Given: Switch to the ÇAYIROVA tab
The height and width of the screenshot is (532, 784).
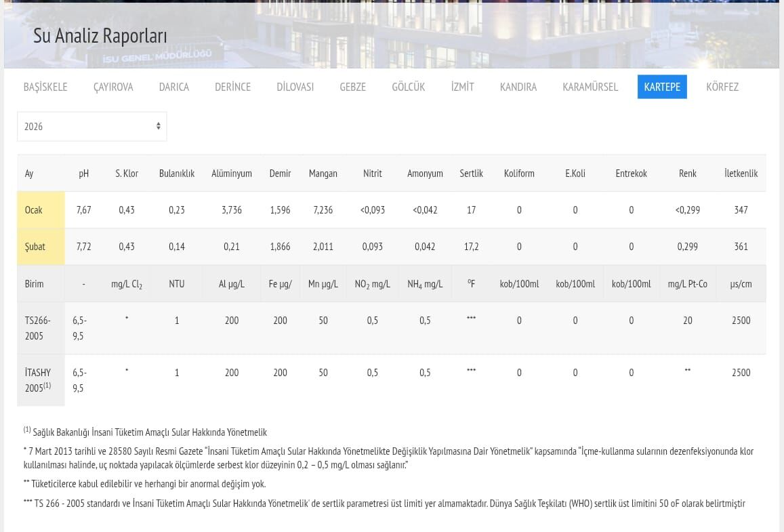Looking at the screenshot, I should click(x=113, y=87).
